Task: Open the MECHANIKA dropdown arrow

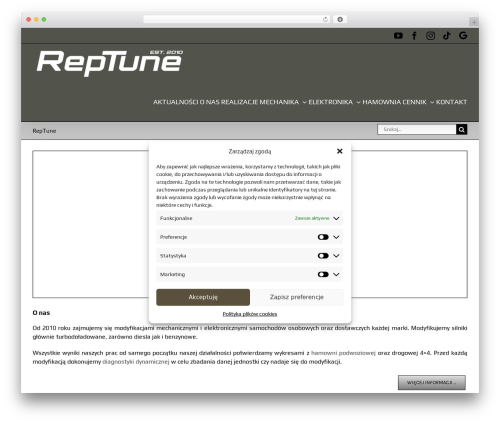Action: [304, 102]
